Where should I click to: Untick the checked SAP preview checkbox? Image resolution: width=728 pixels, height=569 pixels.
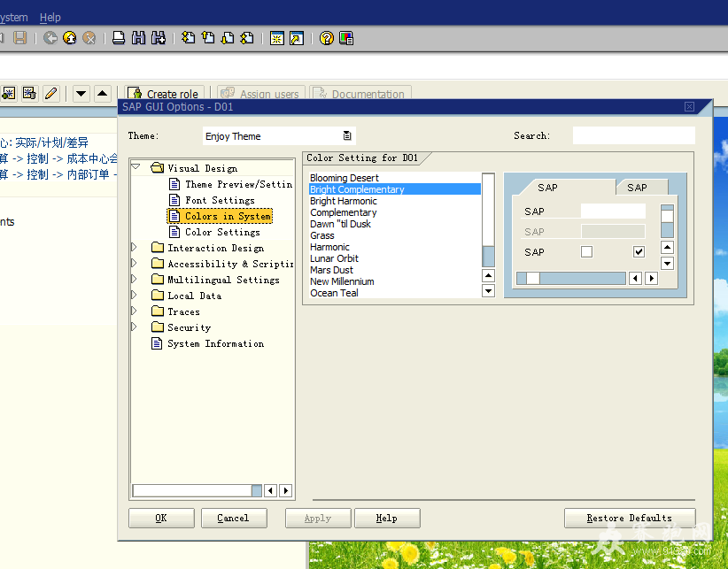coord(639,252)
